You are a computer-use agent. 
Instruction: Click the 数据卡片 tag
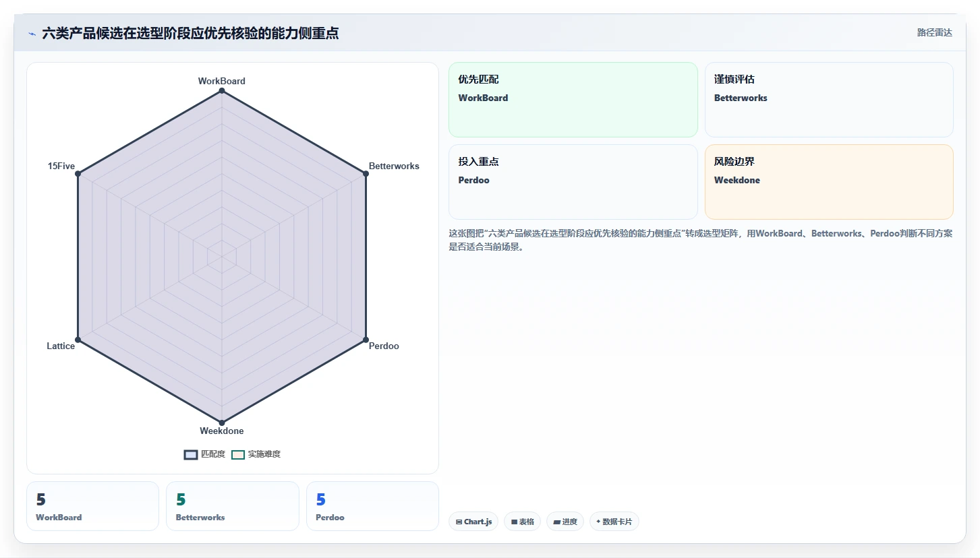614,522
